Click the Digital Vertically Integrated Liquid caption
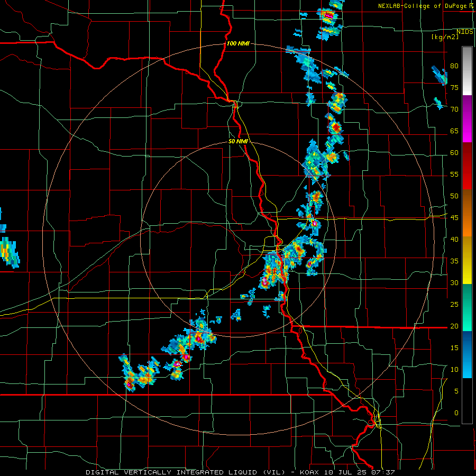 point(186,472)
